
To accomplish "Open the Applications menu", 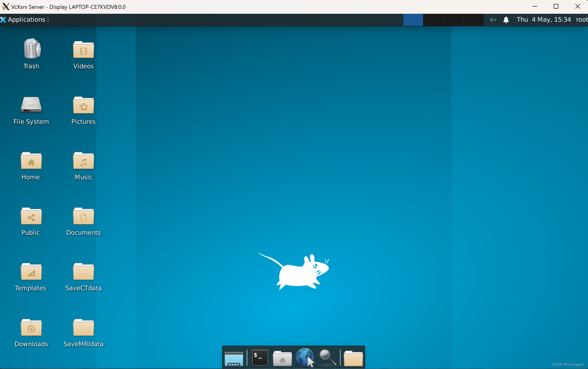I will pos(25,20).
